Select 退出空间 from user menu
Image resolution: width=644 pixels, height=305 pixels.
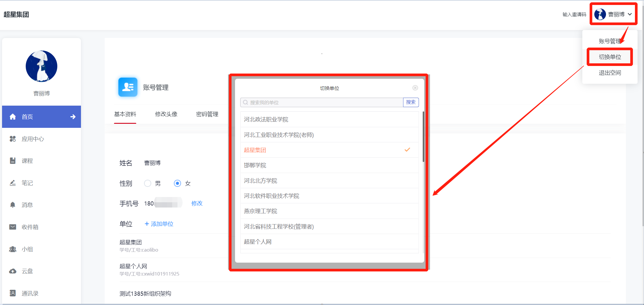610,73
